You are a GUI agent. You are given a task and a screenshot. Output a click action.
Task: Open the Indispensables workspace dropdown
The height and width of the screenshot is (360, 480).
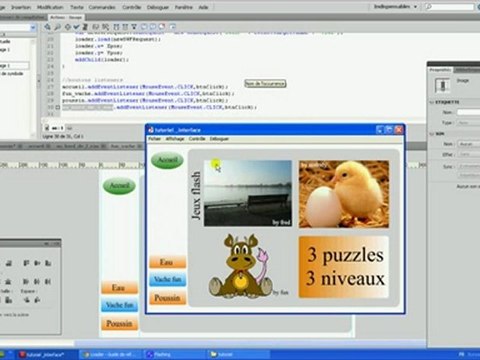[x=395, y=7]
